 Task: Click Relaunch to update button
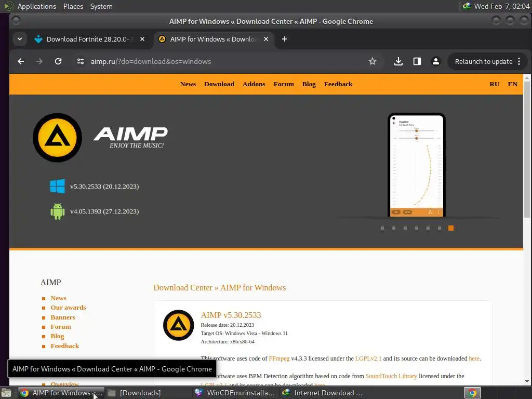484,61
